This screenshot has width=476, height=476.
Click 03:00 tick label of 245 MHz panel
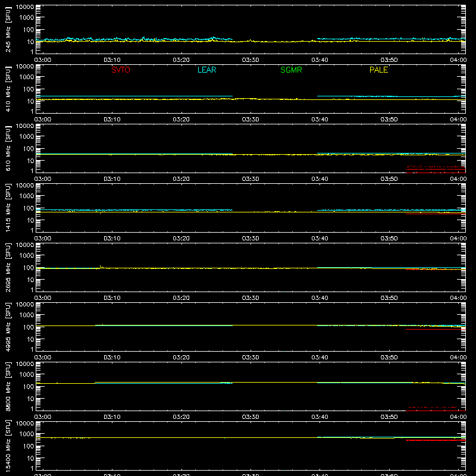point(43,60)
